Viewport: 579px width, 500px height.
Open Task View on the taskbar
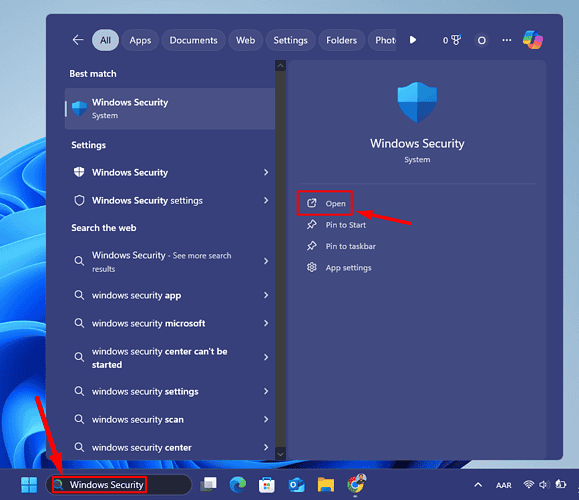209,484
